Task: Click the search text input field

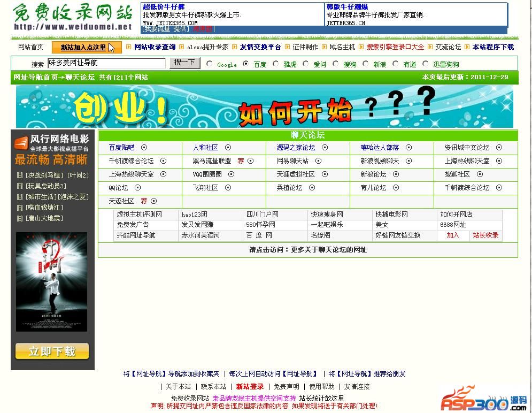Action: [x=107, y=63]
